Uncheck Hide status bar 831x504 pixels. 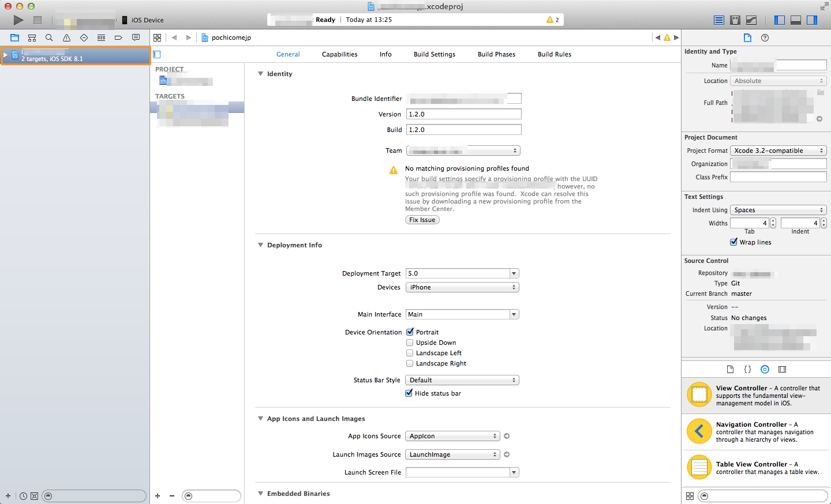pos(409,393)
